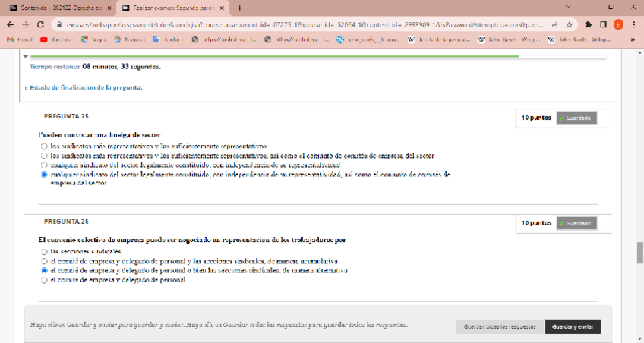Select 'las secciones sindicales' option

click(44, 251)
